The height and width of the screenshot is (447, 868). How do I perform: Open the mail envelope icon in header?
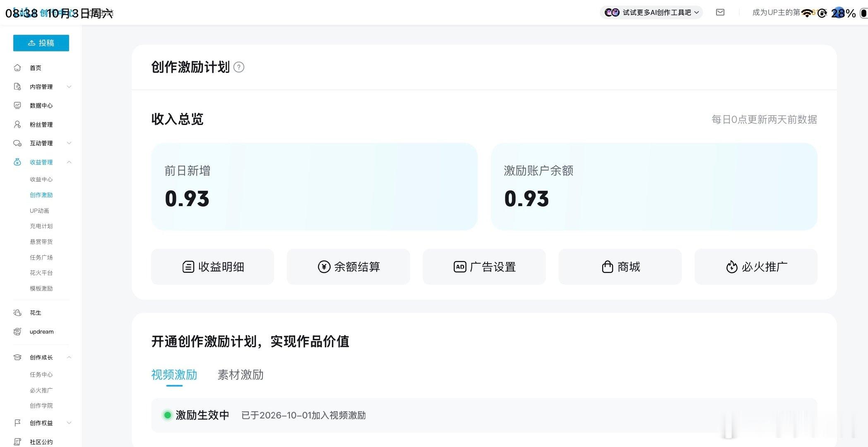720,12
